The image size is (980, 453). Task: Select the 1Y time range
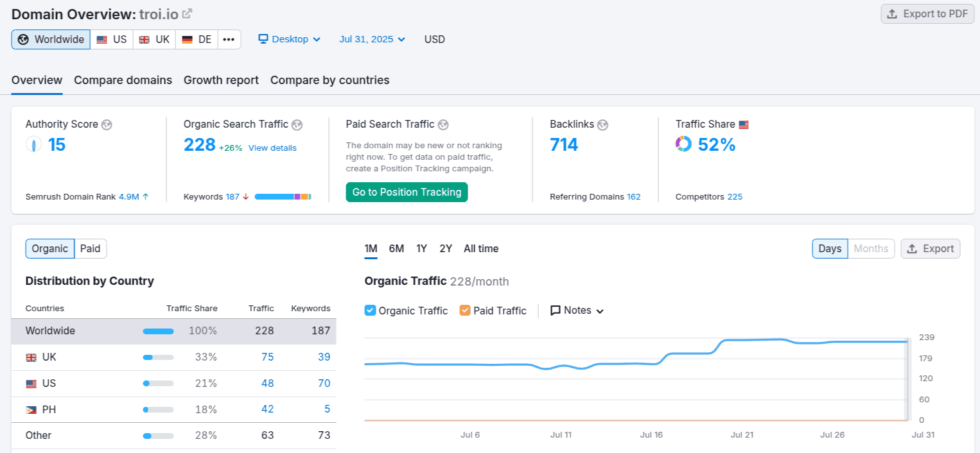(421, 249)
